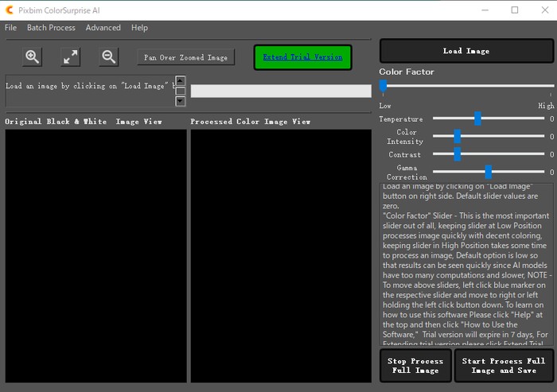The height and width of the screenshot is (392, 557).
Task: Open the File menu
Action: click(10, 28)
